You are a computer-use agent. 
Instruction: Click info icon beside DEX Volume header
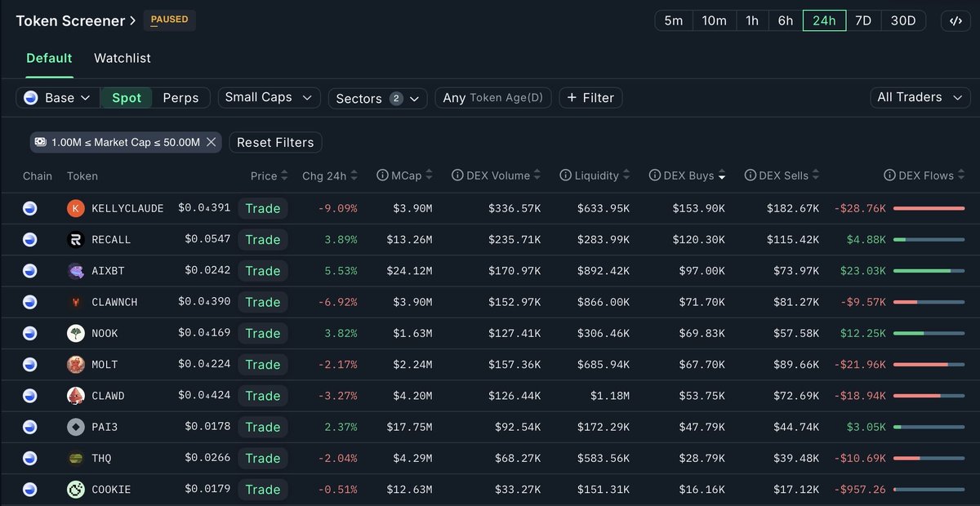click(x=457, y=175)
